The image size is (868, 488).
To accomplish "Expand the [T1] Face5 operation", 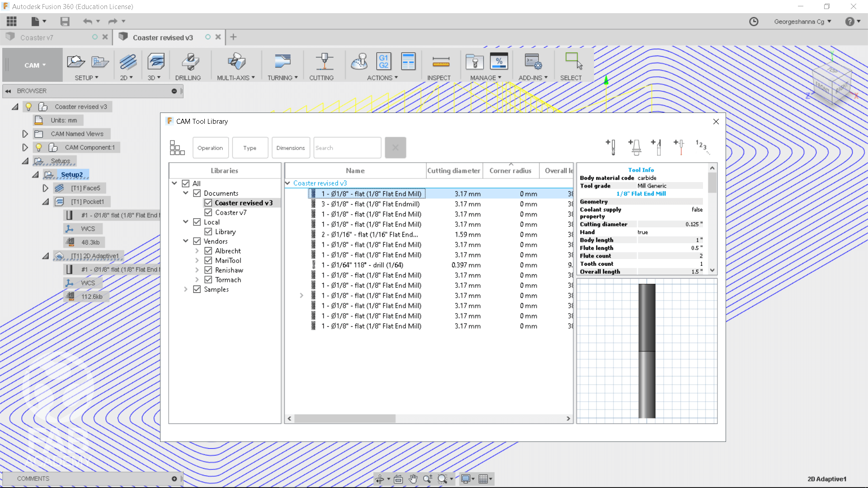I will tap(45, 188).
